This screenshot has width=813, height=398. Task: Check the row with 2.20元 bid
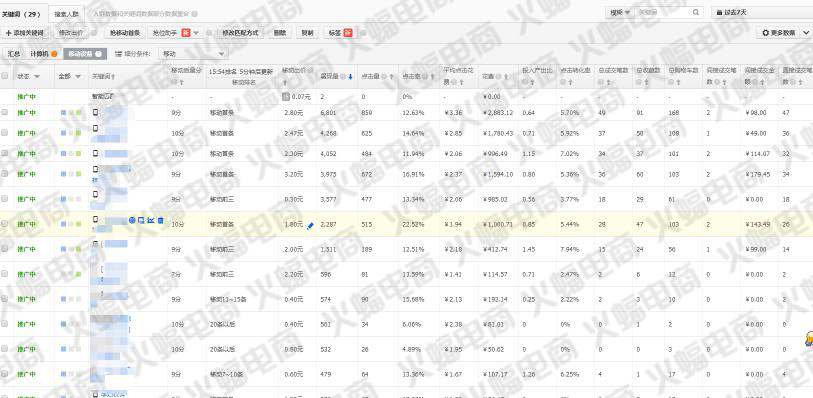click(5, 274)
